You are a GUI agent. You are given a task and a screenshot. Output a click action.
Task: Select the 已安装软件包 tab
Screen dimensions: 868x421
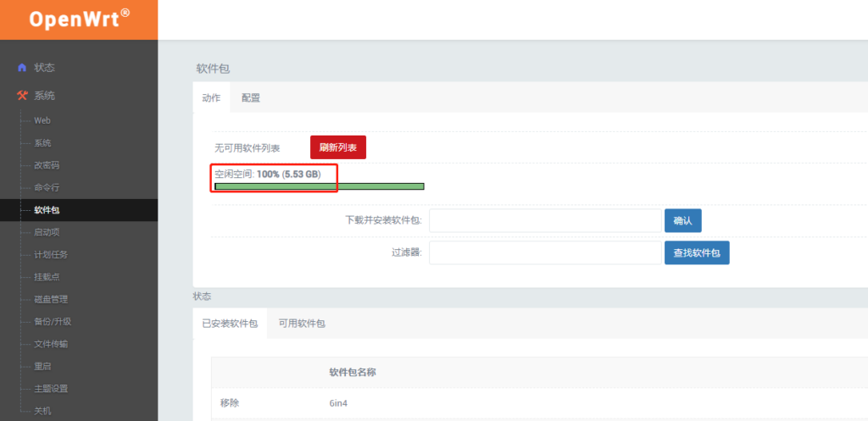[230, 324]
